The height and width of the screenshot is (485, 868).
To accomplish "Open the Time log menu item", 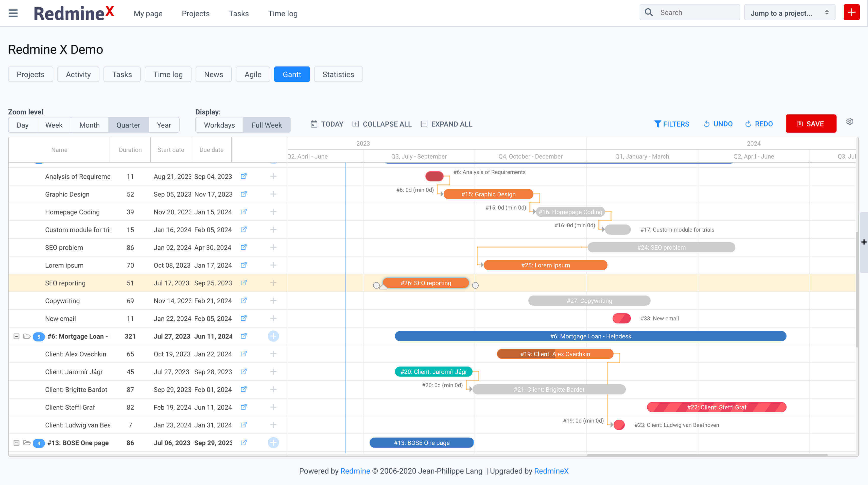I will click(283, 13).
